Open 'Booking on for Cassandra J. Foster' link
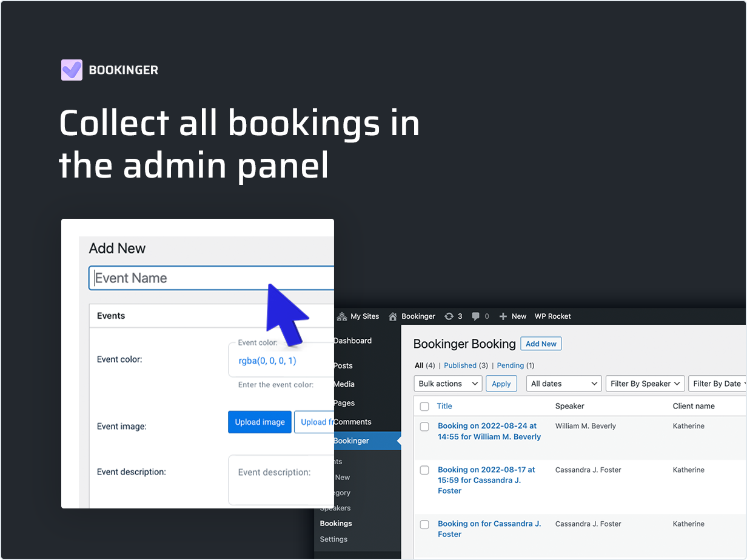This screenshot has height=560, width=747. point(489,529)
